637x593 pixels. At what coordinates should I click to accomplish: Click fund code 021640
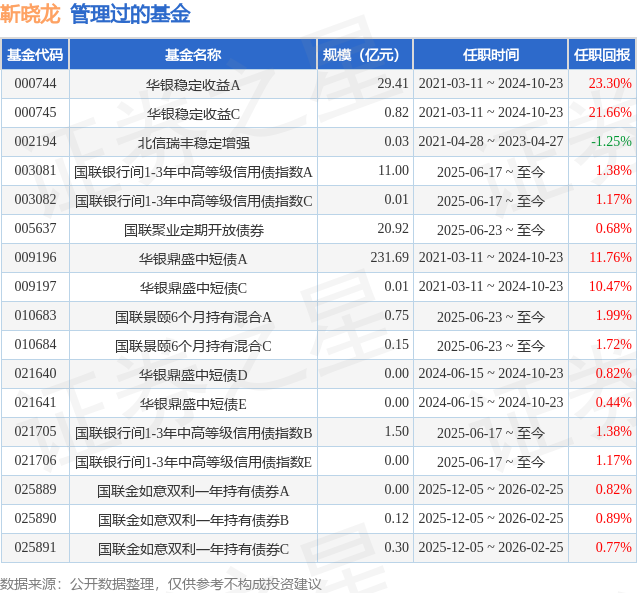pyautogui.click(x=35, y=374)
